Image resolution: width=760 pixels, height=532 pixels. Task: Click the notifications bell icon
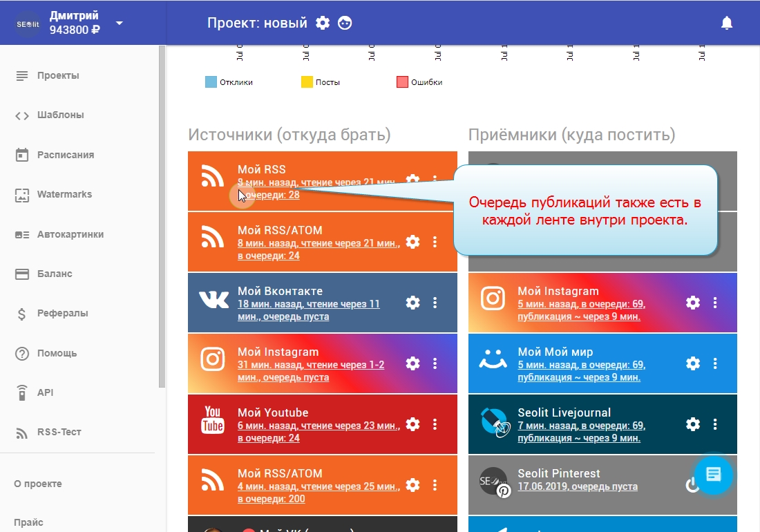point(726,23)
